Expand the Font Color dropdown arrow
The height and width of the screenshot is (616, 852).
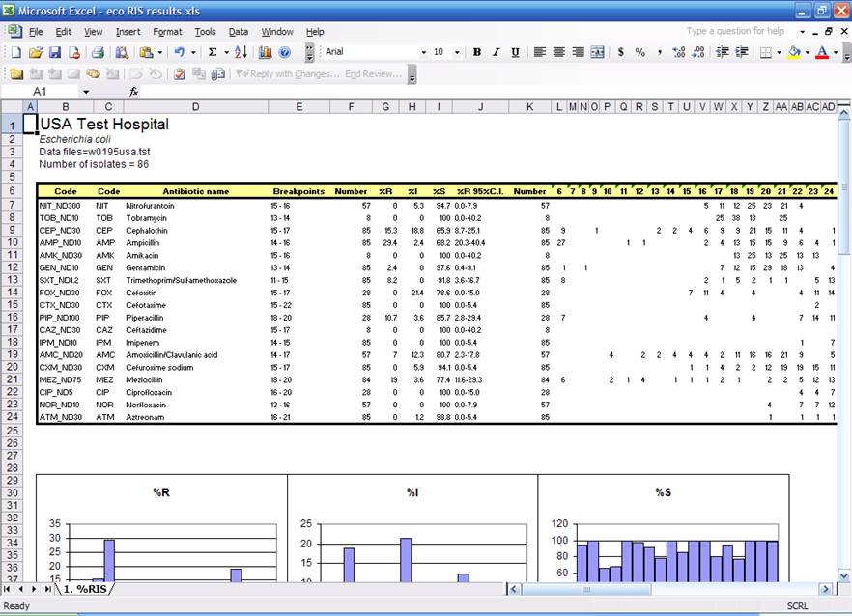coord(836,52)
